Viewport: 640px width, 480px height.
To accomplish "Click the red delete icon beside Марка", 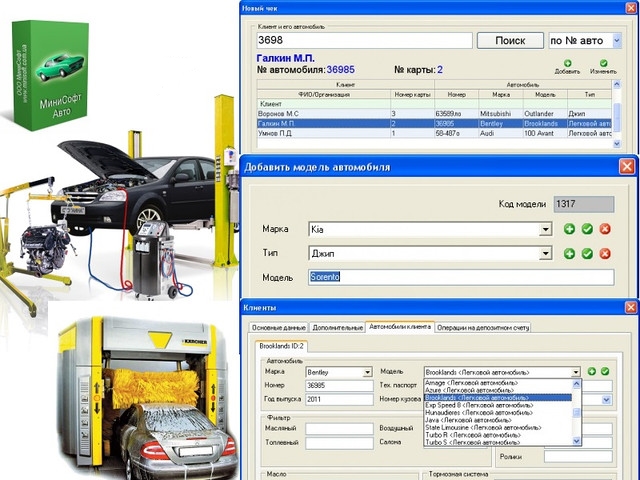I will [605, 229].
